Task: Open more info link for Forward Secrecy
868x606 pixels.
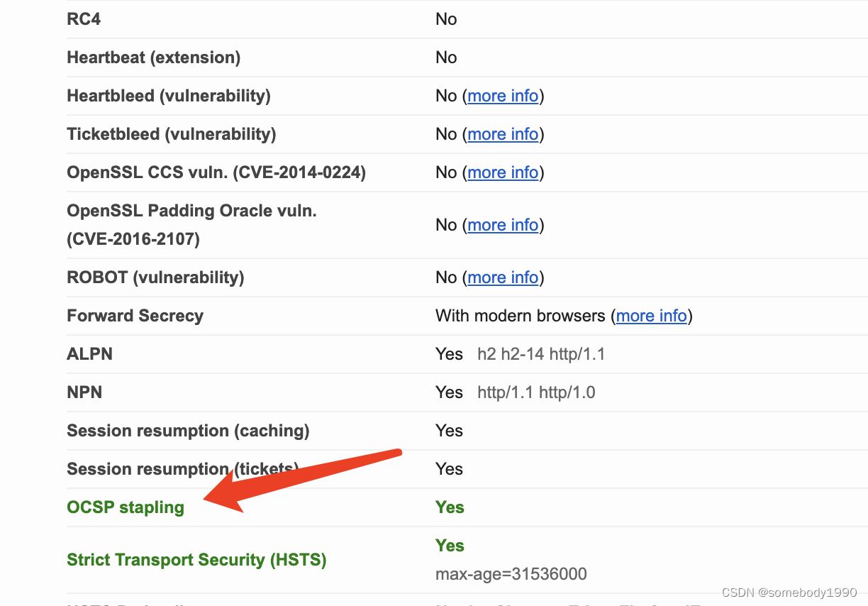Action: pyautogui.click(x=651, y=316)
